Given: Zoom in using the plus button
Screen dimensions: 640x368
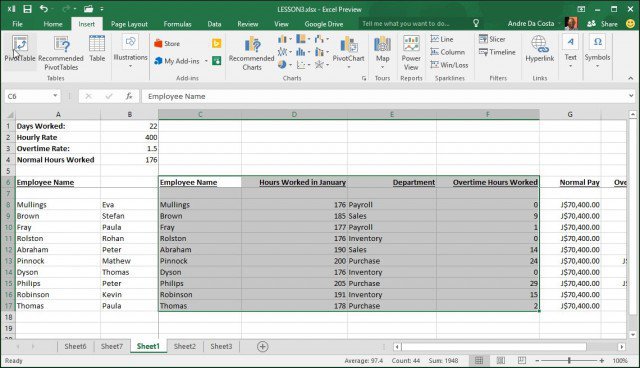Looking at the screenshot, I should (602, 361).
